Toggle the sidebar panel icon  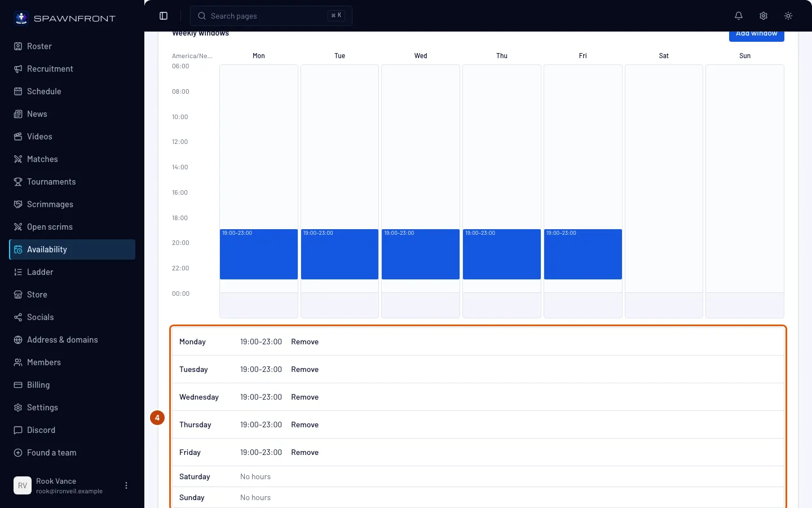coord(164,16)
